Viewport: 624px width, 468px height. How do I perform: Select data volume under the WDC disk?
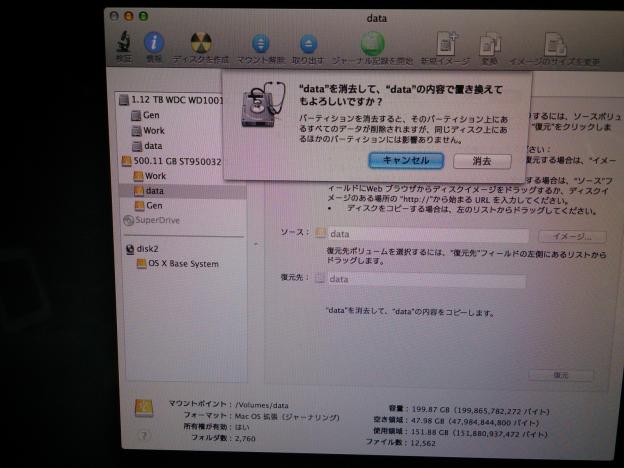pos(147,146)
